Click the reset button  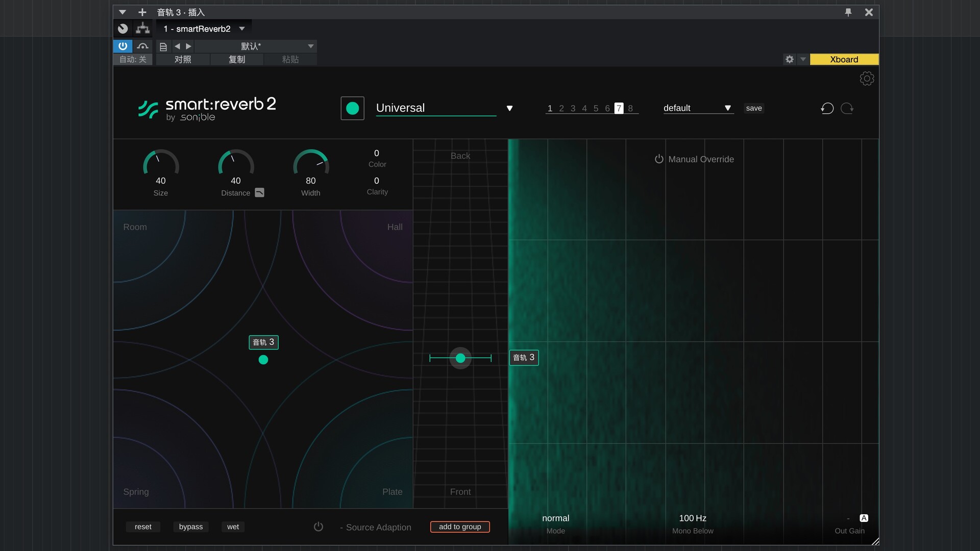tap(143, 527)
